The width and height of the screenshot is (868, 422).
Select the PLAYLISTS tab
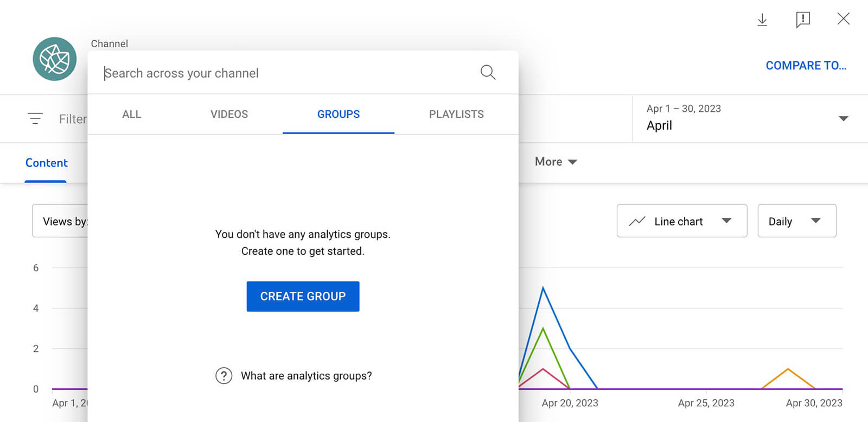tap(456, 114)
